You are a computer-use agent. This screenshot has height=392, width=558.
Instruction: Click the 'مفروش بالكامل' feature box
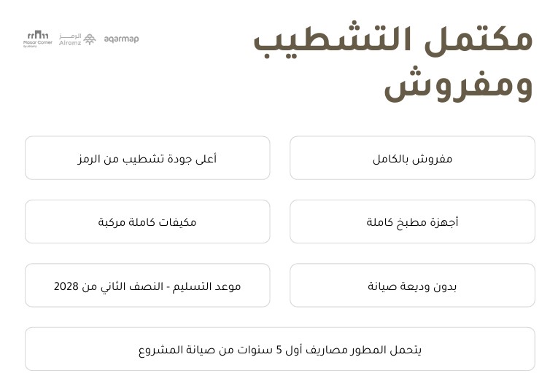(x=412, y=158)
